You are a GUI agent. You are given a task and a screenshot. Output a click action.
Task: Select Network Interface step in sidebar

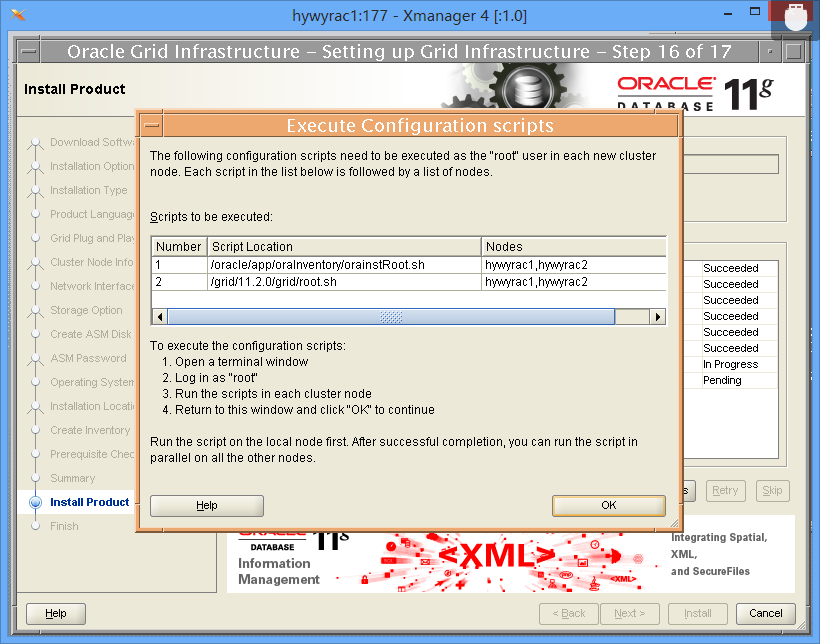pyautogui.click(x=92, y=286)
